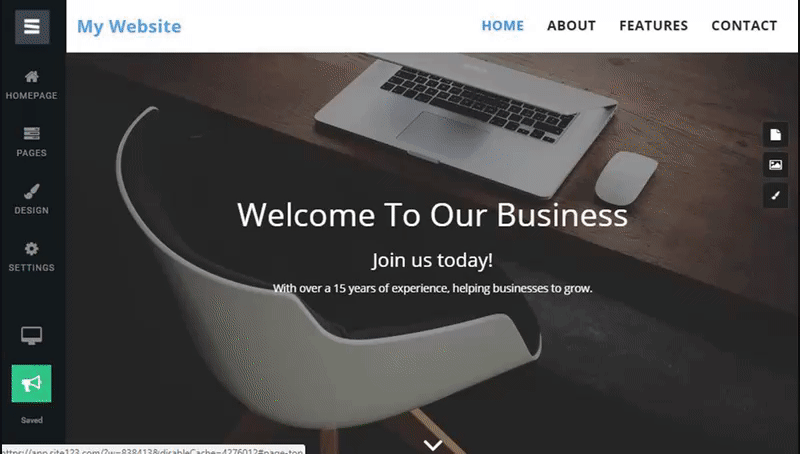The width and height of the screenshot is (800, 454).
Task: Click the page document icon on the right edge
Action: tap(776, 135)
